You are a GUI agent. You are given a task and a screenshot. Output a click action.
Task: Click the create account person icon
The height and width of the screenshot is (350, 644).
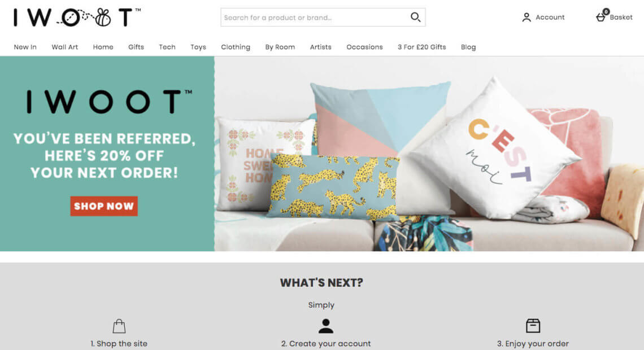click(x=326, y=326)
